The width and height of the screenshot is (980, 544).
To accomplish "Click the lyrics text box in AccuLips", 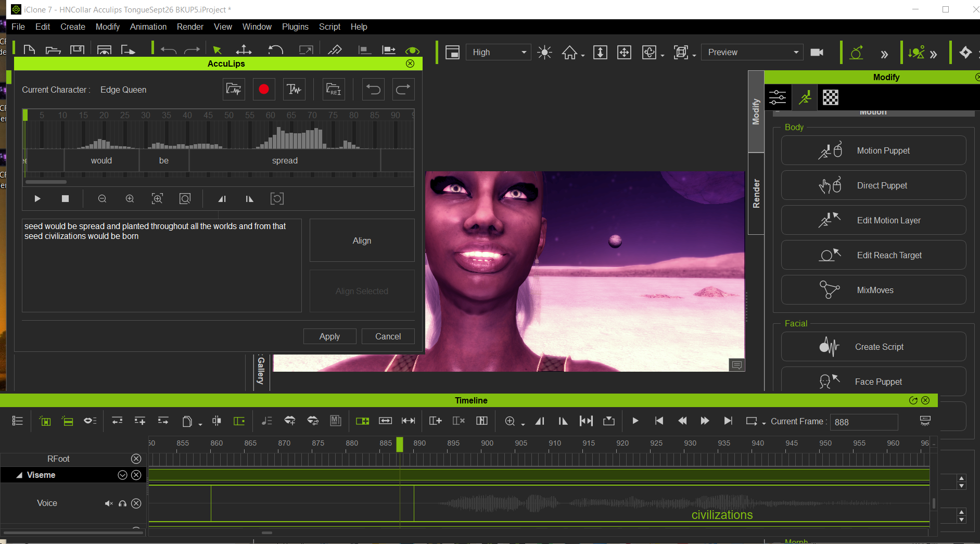I will (x=162, y=265).
